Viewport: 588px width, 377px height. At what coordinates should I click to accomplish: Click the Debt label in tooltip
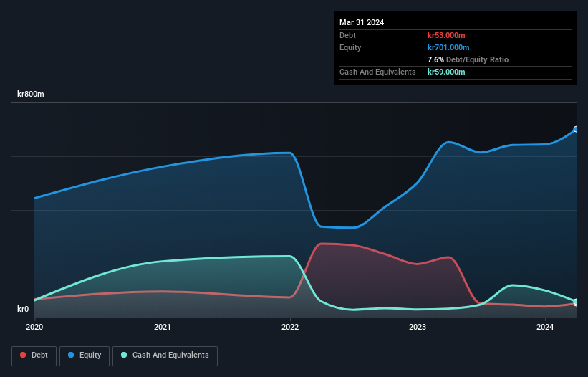point(347,35)
